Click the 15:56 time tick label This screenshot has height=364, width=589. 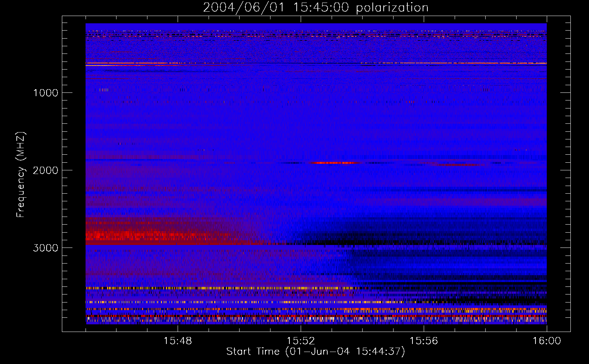click(424, 341)
